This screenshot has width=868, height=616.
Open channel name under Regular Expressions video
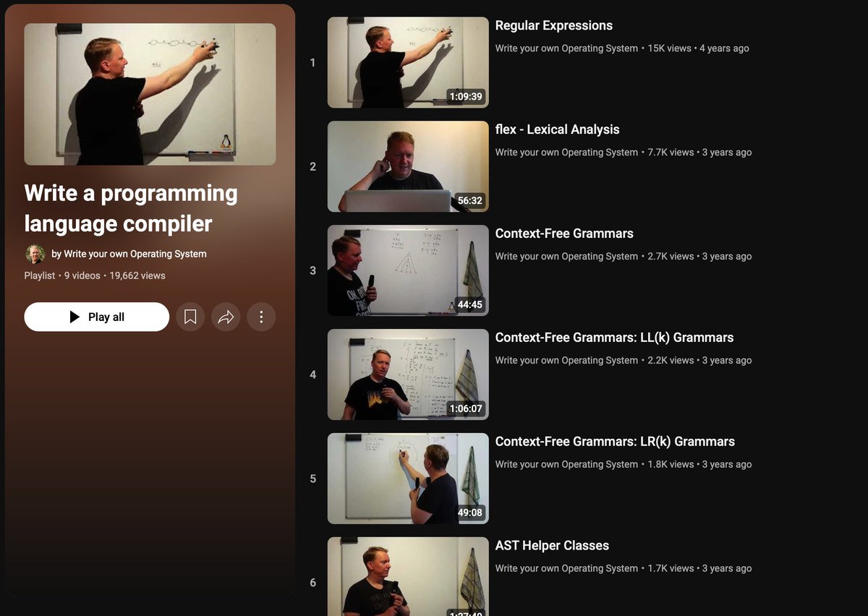(566, 48)
